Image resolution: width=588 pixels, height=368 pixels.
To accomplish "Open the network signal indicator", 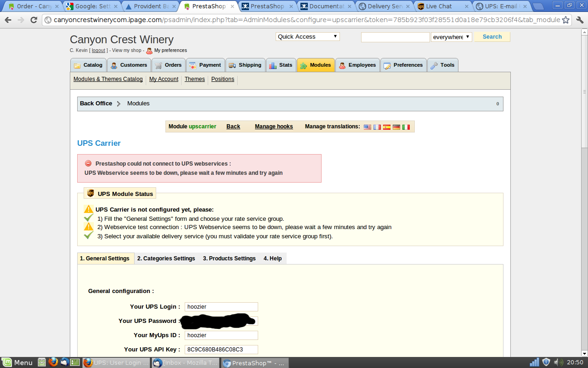I will pyautogui.click(x=534, y=362).
